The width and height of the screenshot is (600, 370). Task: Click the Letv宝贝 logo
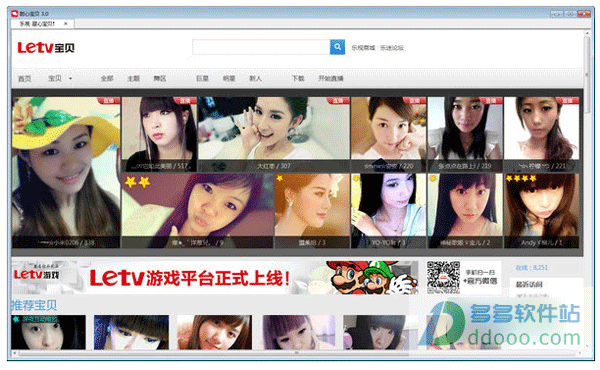tap(46, 47)
